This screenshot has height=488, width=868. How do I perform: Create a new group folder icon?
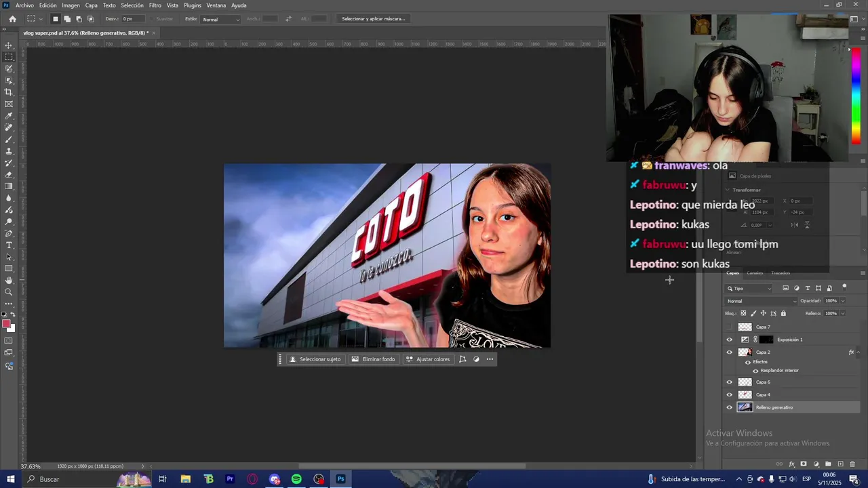[x=828, y=464]
